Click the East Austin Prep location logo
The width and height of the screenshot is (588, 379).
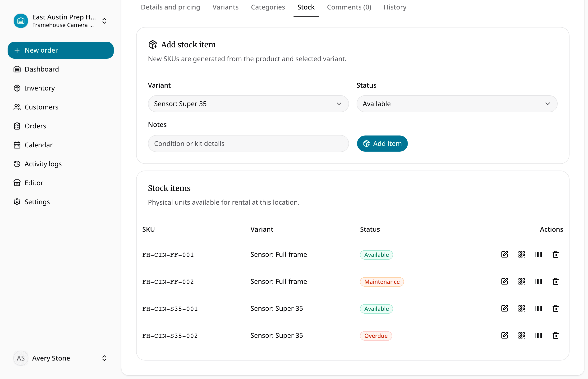pos(21,21)
